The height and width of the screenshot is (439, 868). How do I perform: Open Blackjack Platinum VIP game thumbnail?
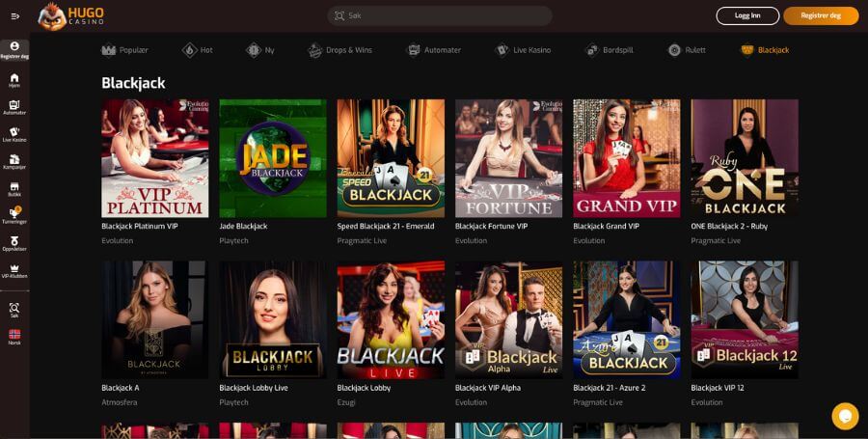155,158
